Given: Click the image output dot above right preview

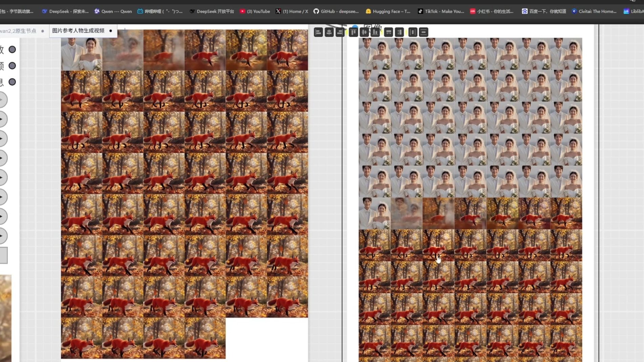Looking at the screenshot, I should (x=355, y=27).
